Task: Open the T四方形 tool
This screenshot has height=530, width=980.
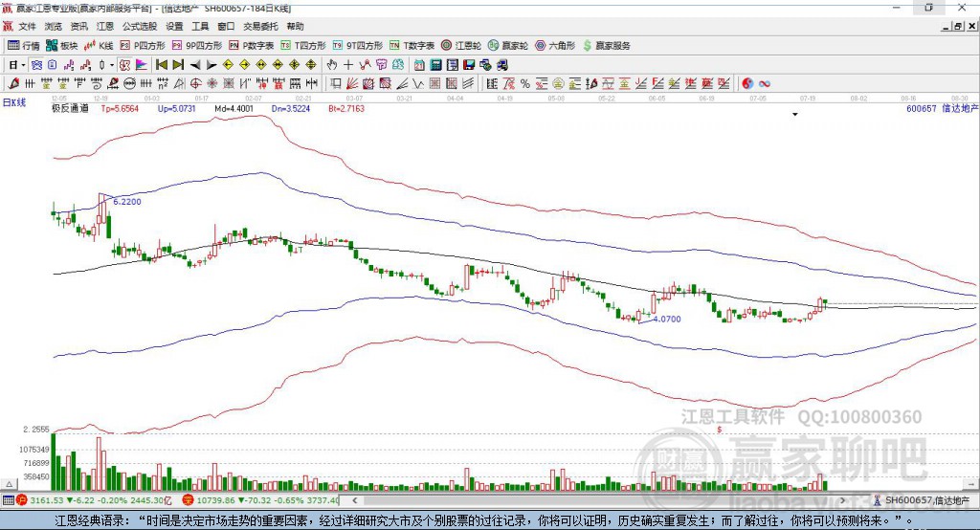Action: (x=303, y=46)
